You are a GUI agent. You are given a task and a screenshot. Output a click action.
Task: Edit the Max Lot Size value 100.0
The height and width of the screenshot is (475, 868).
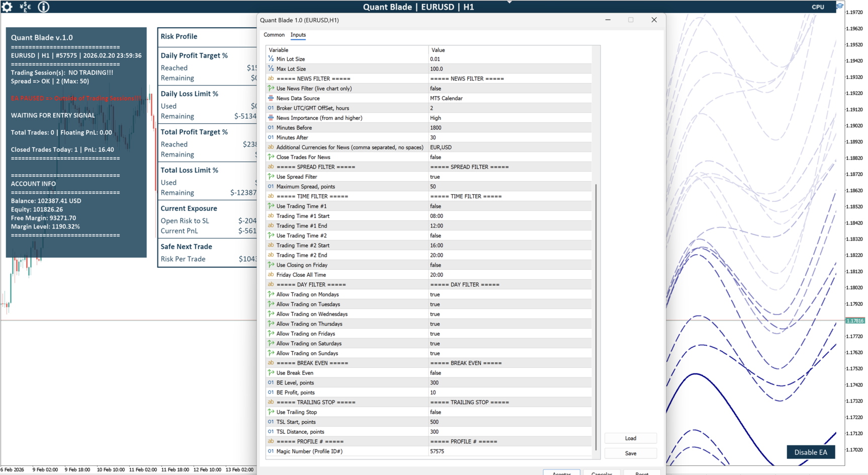coord(510,69)
